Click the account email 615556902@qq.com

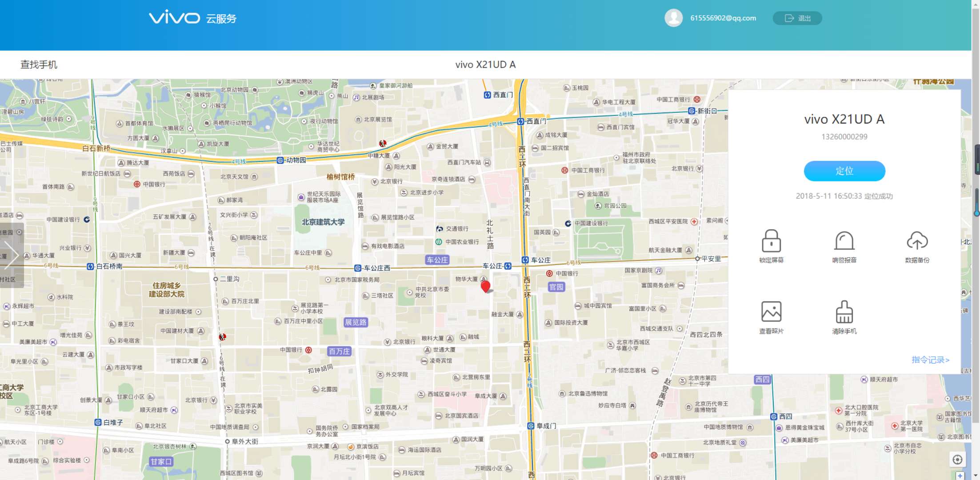point(723,18)
